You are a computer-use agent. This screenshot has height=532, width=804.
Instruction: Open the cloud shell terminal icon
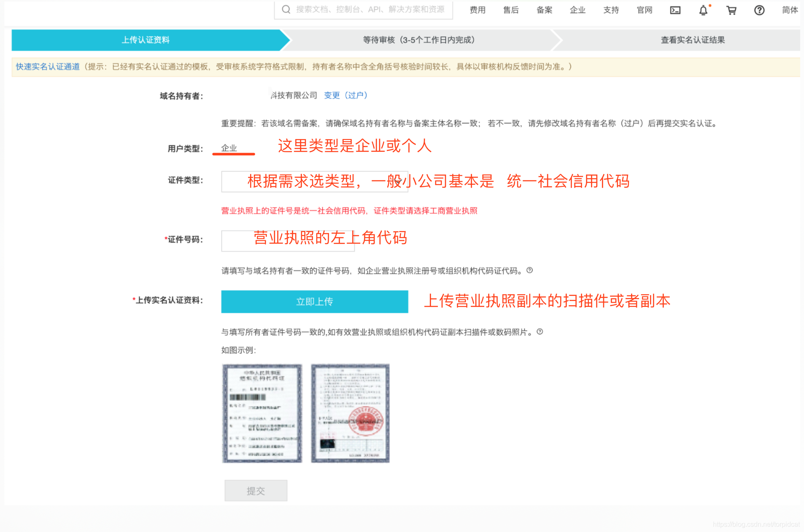pos(675,10)
